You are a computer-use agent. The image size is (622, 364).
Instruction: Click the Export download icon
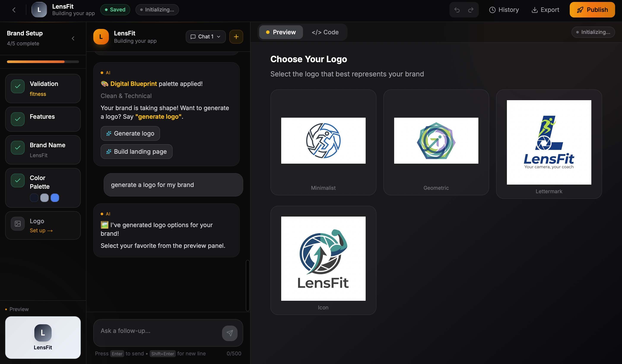tap(534, 10)
